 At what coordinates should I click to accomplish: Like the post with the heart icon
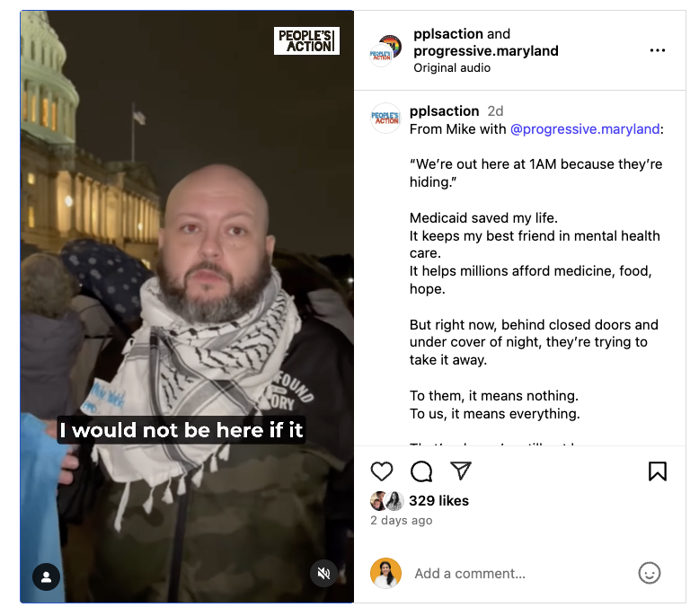[382, 471]
